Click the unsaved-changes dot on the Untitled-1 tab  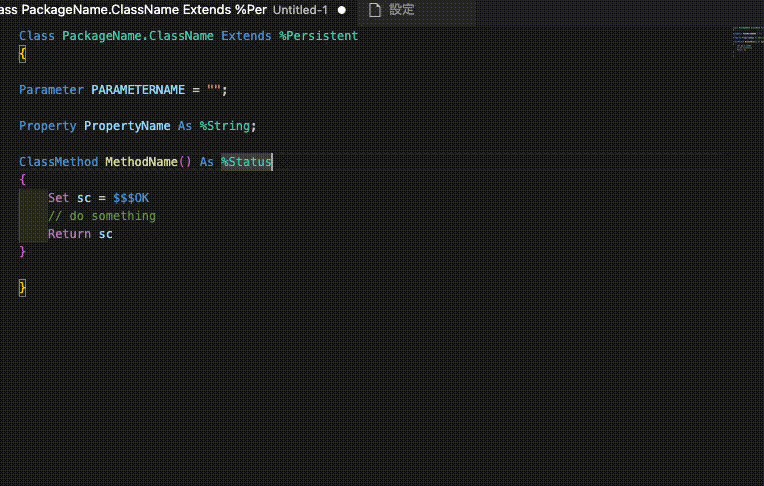(342, 10)
